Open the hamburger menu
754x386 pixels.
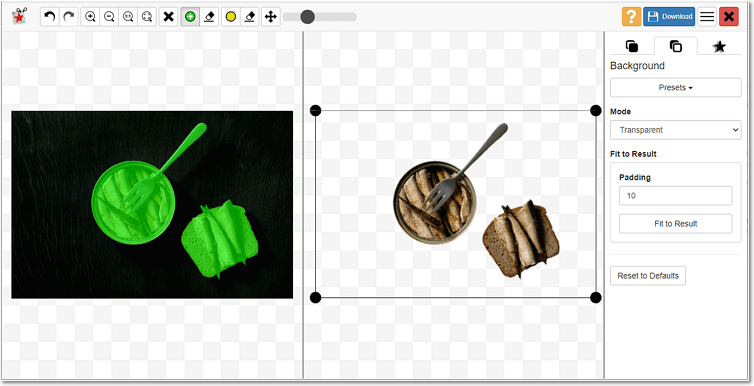707,16
